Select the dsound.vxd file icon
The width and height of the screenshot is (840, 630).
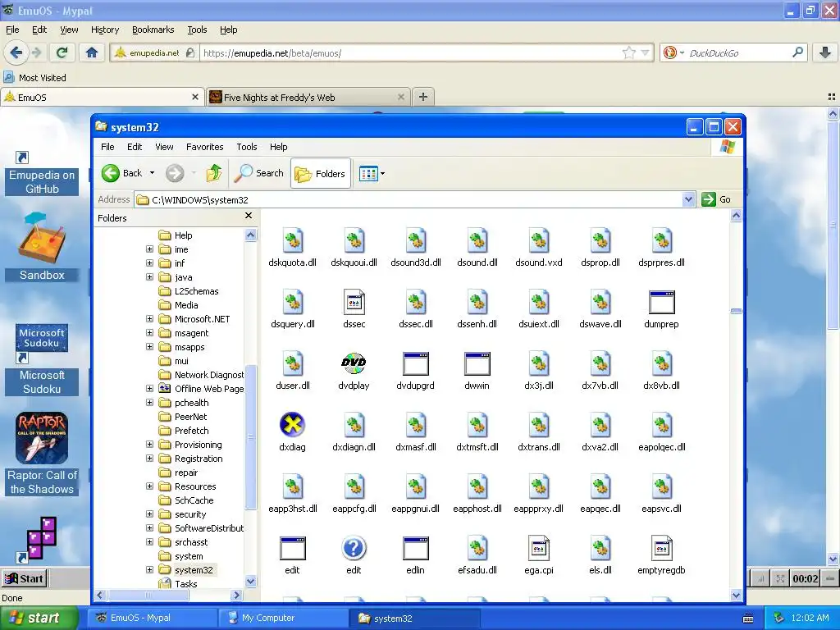pyautogui.click(x=538, y=241)
